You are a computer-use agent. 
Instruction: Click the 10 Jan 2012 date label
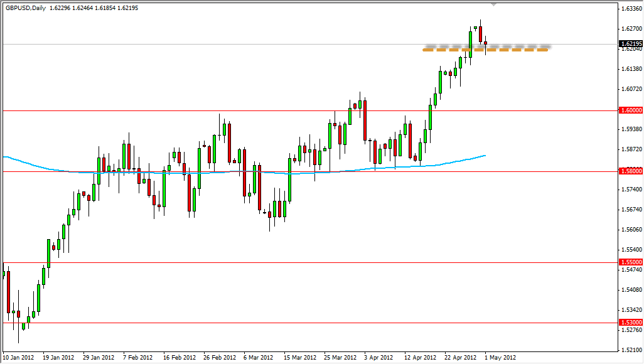[18, 356]
